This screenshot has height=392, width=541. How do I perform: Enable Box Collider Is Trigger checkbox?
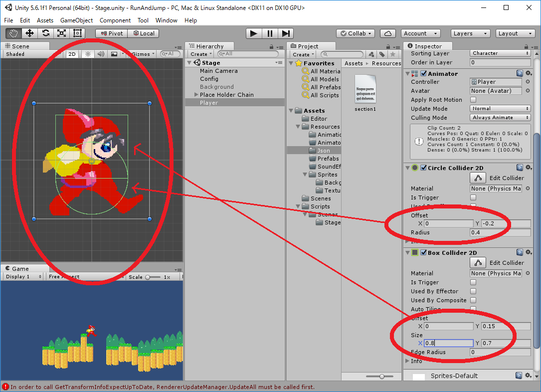click(473, 282)
